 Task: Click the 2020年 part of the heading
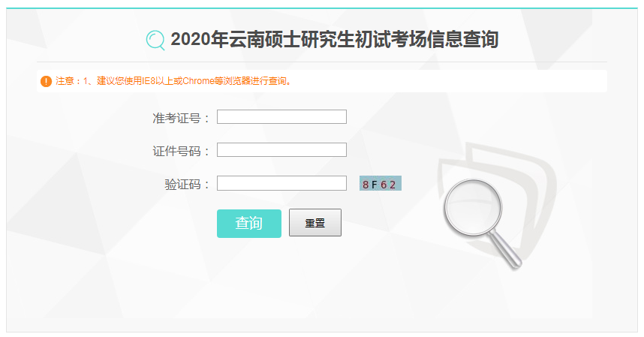[199, 40]
